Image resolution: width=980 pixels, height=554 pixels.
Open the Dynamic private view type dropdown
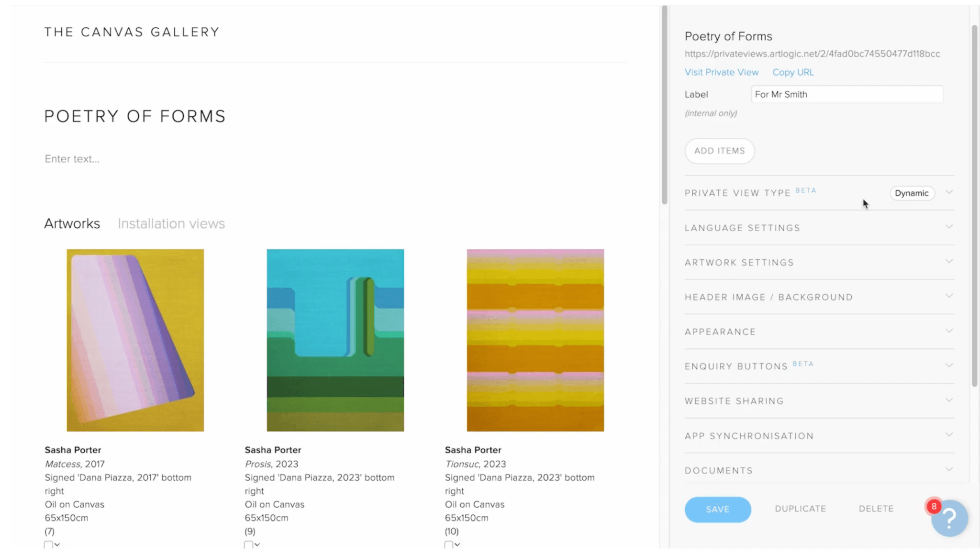click(912, 193)
